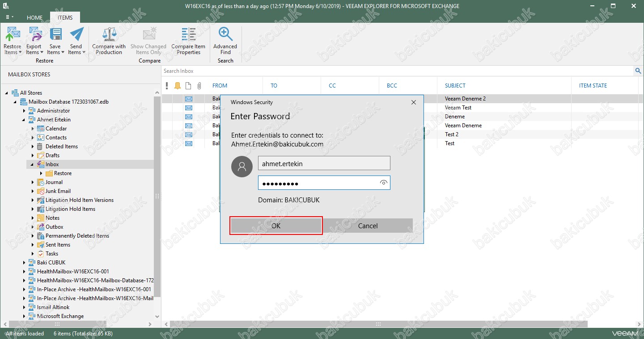The height and width of the screenshot is (339, 644).
Task: Select the Outbox folder
Action: 55,227
